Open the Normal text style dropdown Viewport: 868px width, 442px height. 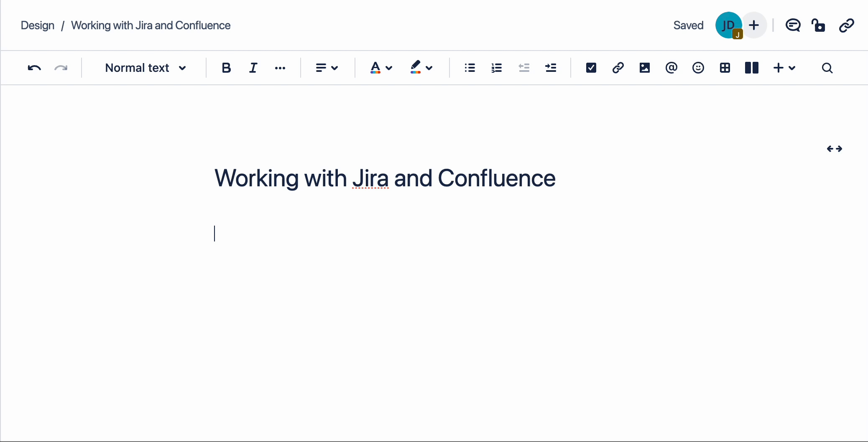pos(145,68)
